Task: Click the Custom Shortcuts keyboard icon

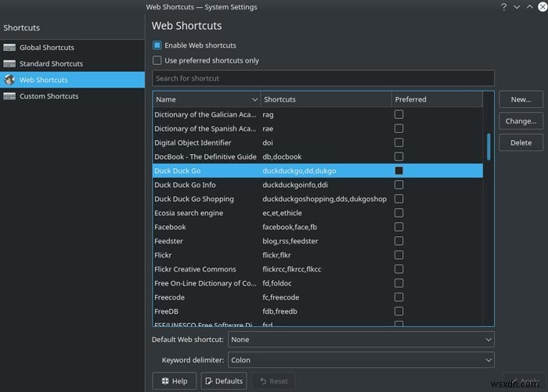Action: pyautogui.click(x=9, y=96)
